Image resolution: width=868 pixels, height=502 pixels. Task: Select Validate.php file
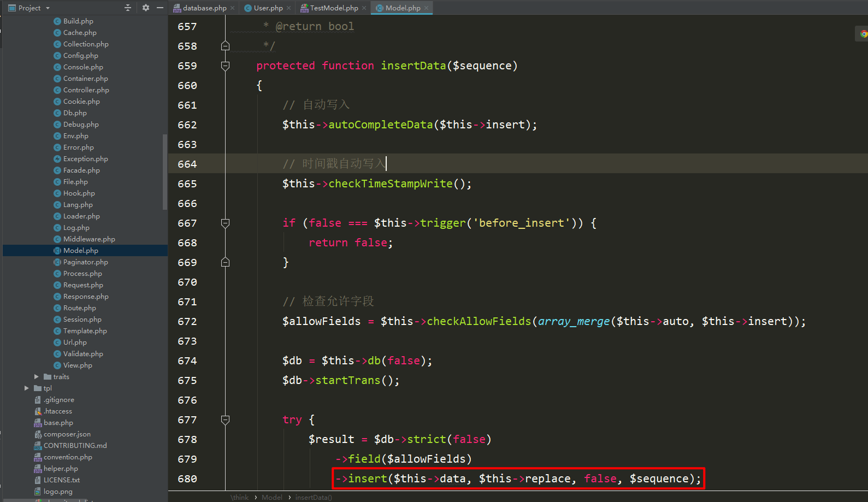pyautogui.click(x=83, y=354)
